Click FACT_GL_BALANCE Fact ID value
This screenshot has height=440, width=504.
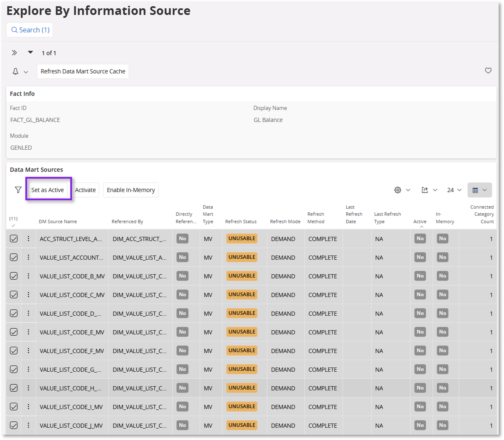click(x=35, y=120)
